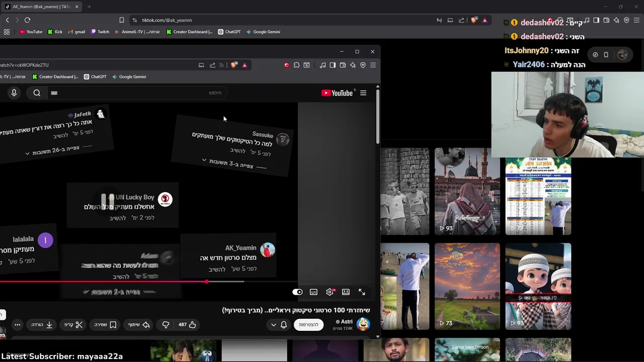Click the YouTube page vertical scrollbar
The width and height of the screenshot is (644, 362).
point(378,116)
